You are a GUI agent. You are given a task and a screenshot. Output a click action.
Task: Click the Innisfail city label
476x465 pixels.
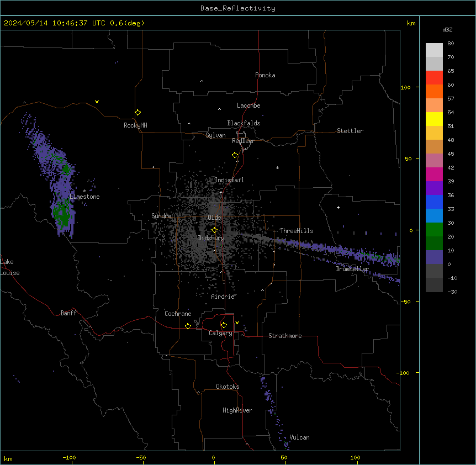[229, 180]
